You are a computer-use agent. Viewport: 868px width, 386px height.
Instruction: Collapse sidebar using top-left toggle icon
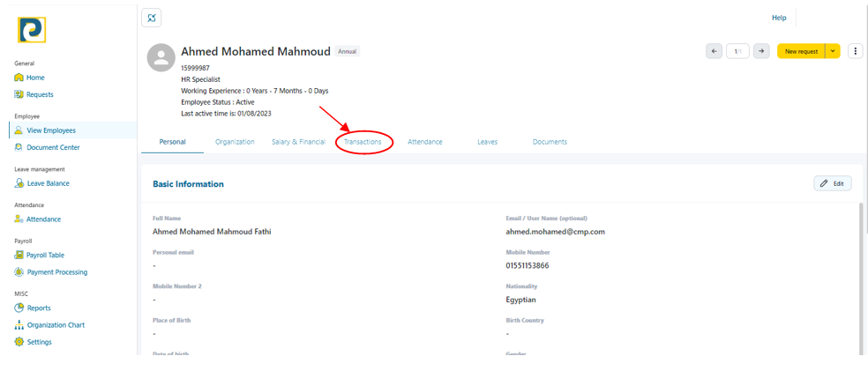[x=152, y=18]
